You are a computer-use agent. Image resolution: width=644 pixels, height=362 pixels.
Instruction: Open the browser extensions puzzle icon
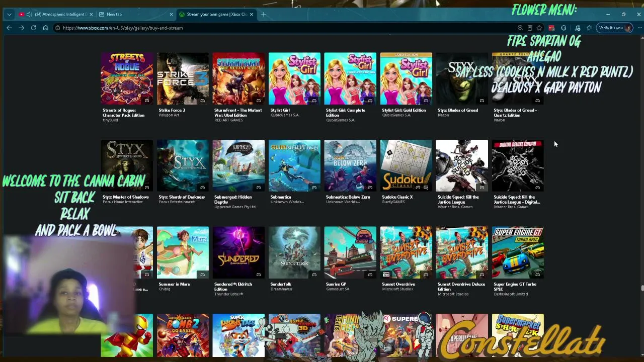pos(563,28)
